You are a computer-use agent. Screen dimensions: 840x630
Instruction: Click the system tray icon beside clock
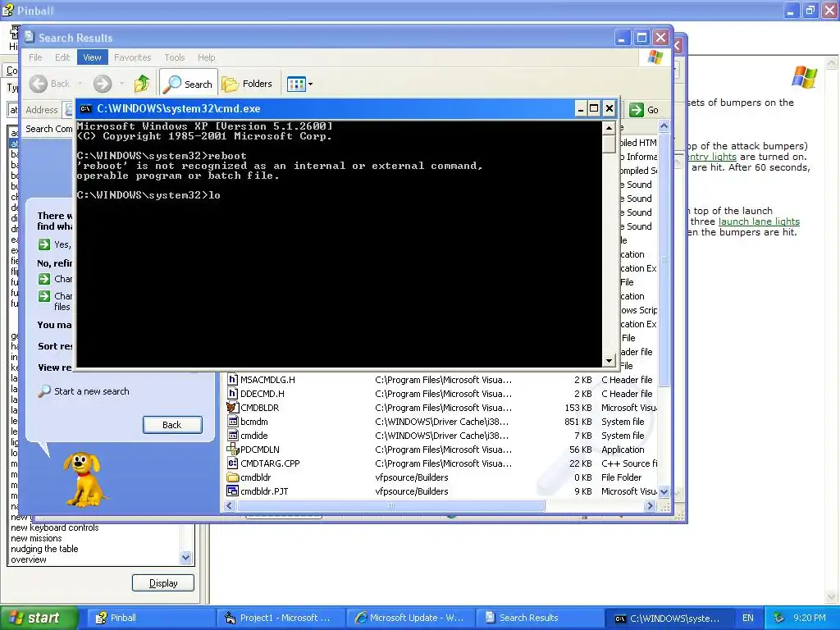coord(779,618)
